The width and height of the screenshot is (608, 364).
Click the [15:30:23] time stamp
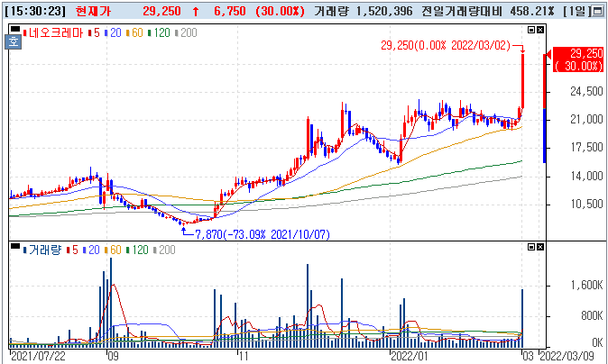(35, 11)
